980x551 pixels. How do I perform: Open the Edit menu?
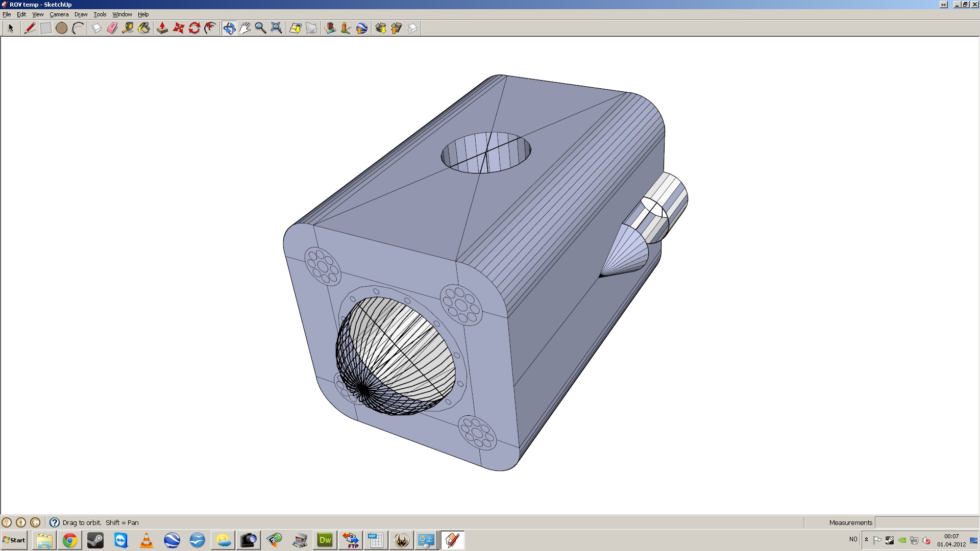tap(21, 14)
